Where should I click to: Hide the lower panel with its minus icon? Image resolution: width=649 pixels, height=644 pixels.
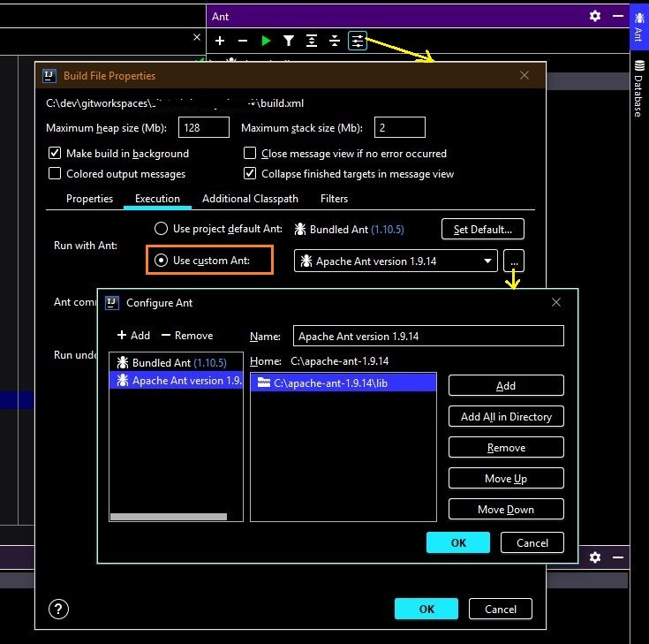tap(618, 557)
